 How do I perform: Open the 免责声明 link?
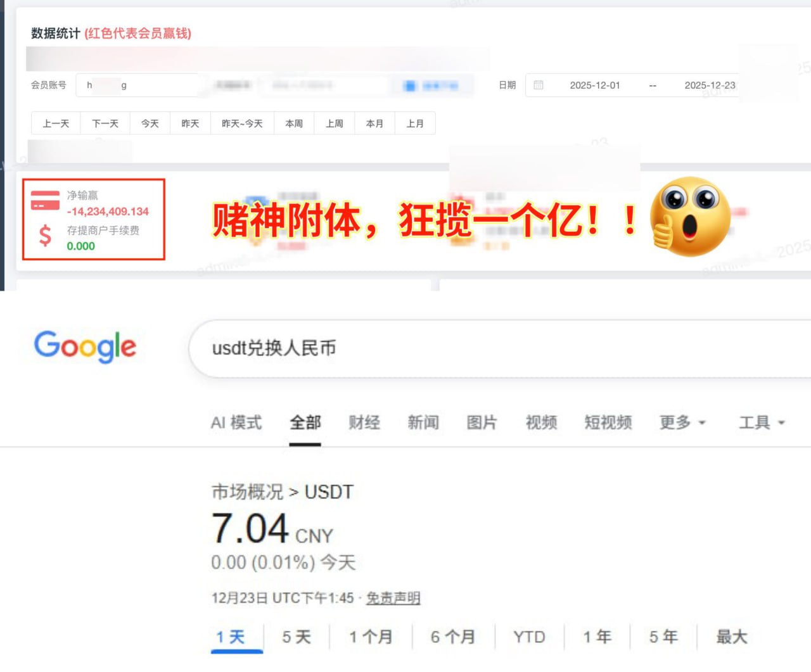(x=393, y=598)
